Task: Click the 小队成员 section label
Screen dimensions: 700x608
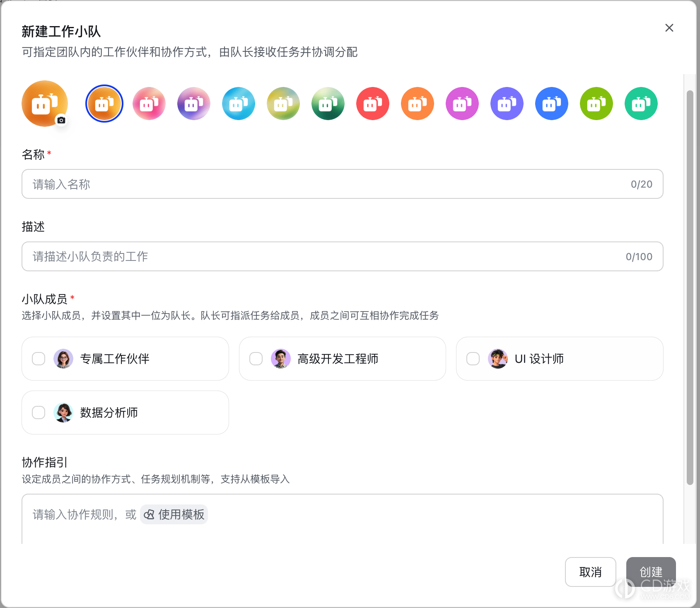Action: [44, 299]
